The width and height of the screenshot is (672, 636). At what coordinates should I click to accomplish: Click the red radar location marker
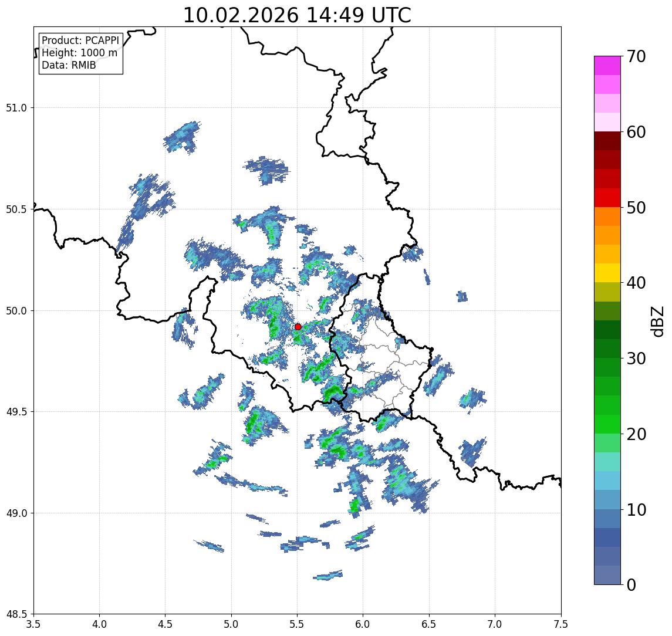pyautogui.click(x=298, y=327)
